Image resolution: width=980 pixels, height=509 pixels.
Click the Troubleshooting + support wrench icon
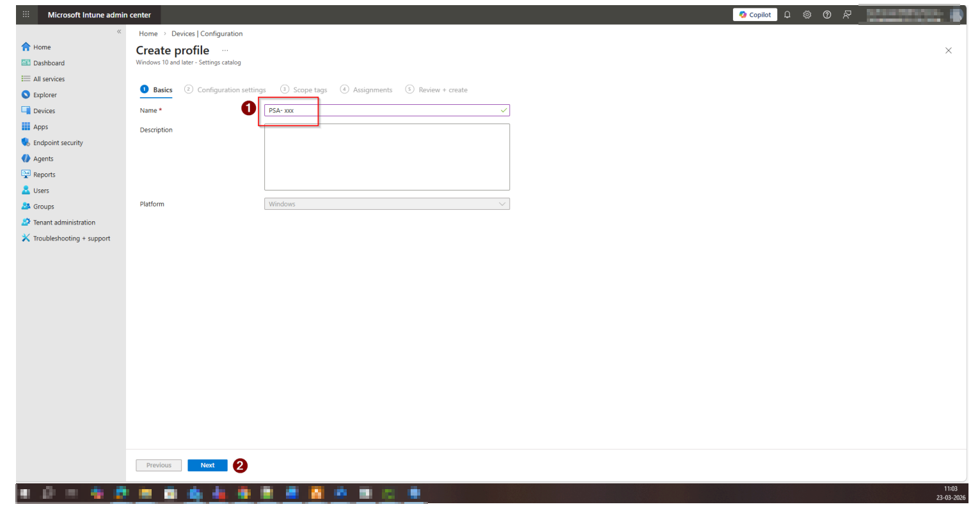(x=26, y=238)
